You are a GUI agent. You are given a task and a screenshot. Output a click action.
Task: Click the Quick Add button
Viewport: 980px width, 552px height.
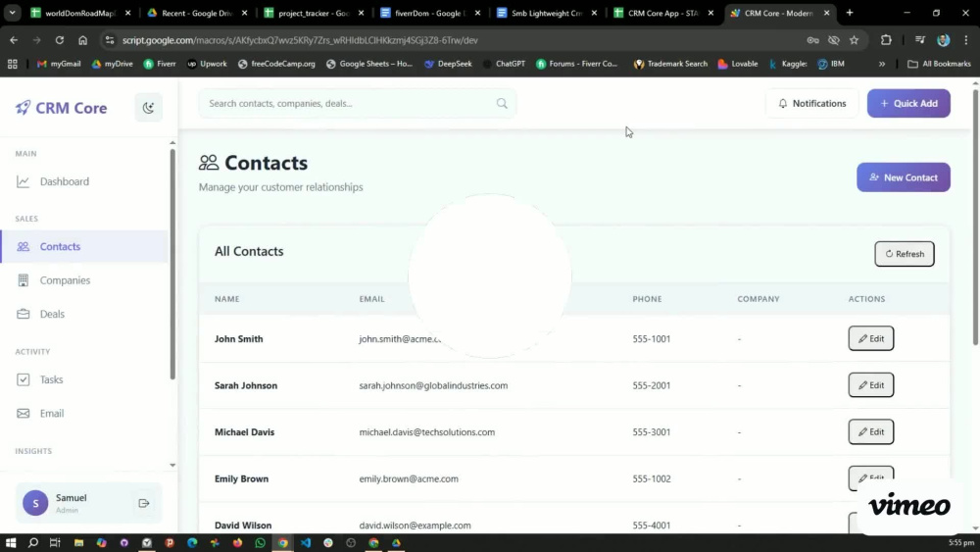pos(908,103)
